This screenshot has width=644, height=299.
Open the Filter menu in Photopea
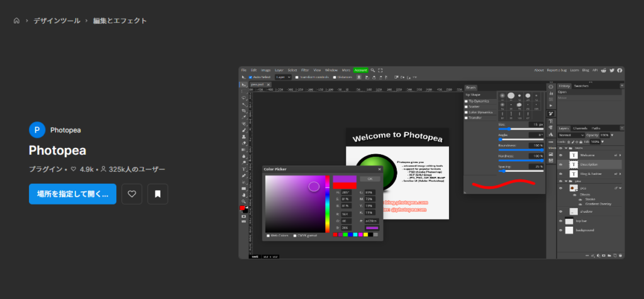305,71
